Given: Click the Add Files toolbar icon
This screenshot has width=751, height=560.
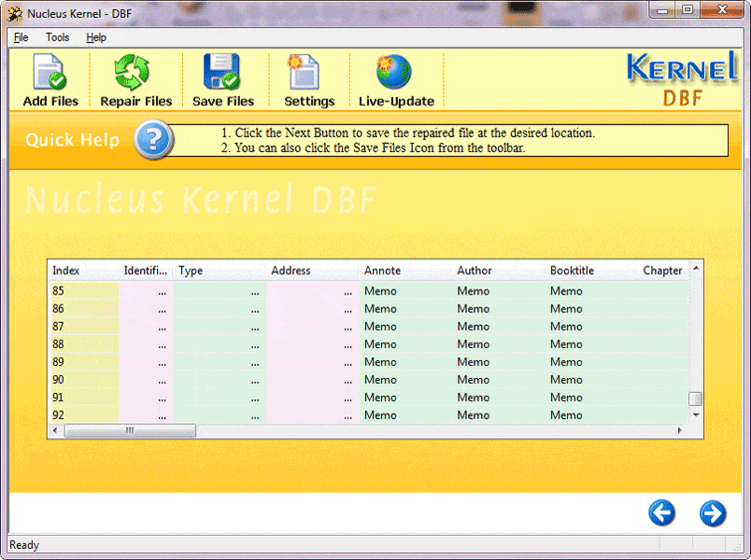Looking at the screenshot, I should point(50,78).
